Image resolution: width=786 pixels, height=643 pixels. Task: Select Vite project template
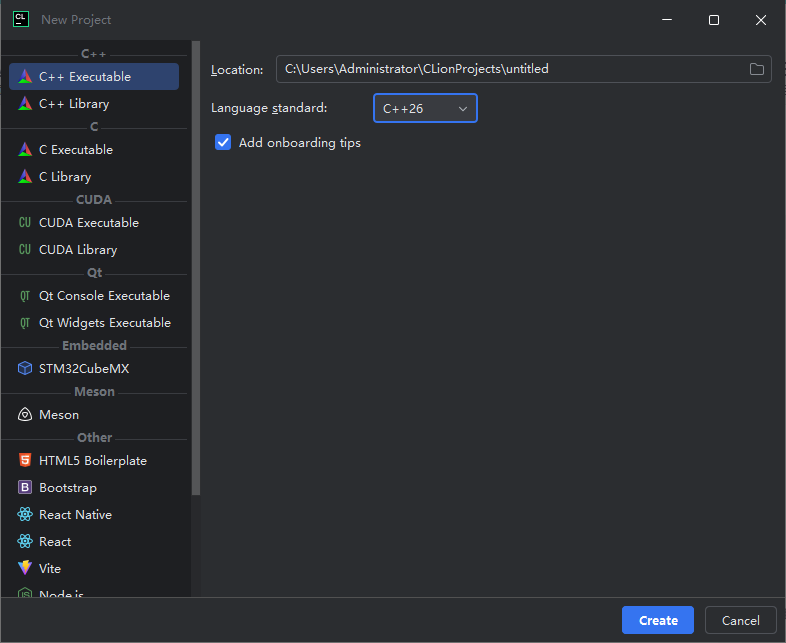pos(94,568)
